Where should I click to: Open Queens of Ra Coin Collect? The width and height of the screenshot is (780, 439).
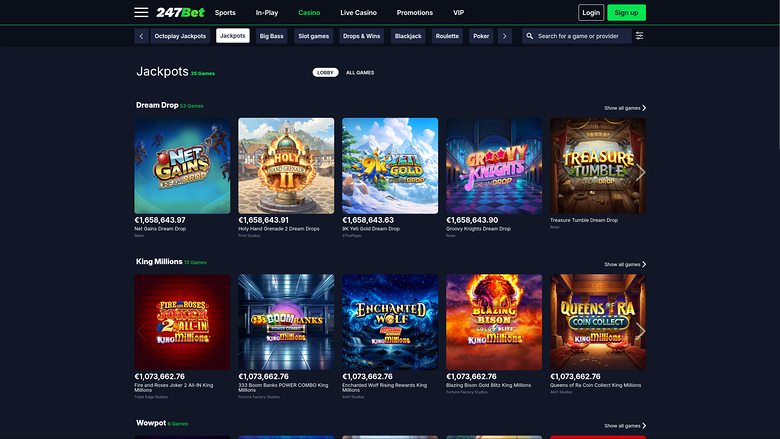click(598, 322)
